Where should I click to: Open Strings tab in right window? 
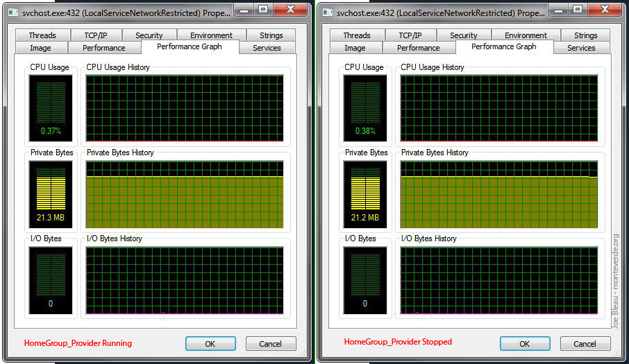[x=586, y=35]
